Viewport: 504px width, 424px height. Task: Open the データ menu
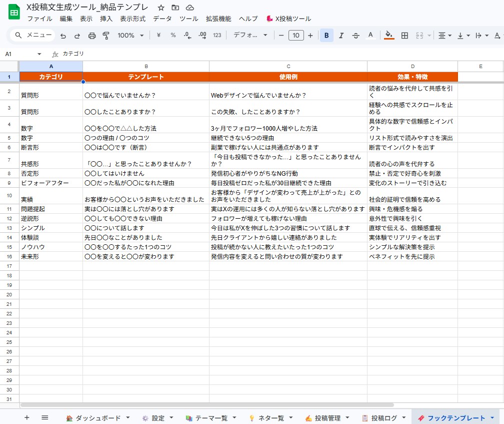pos(162,19)
